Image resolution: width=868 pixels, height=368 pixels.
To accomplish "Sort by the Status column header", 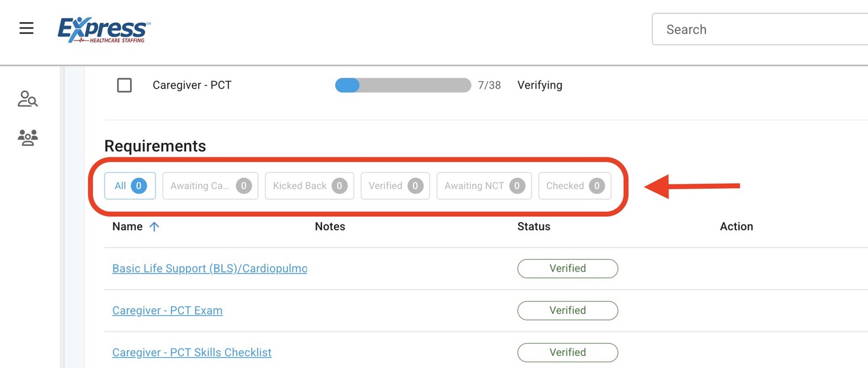I will 533,226.
